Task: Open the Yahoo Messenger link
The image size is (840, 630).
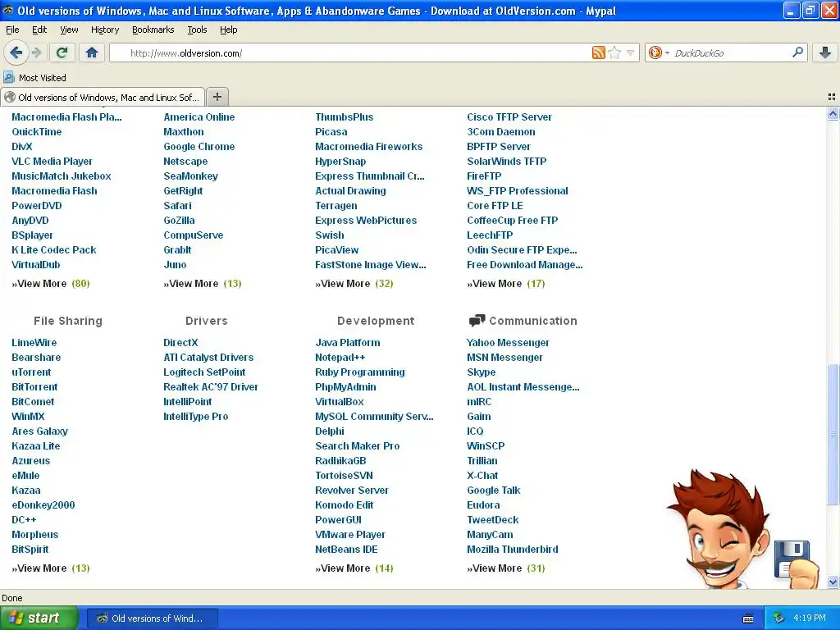Action: click(508, 342)
